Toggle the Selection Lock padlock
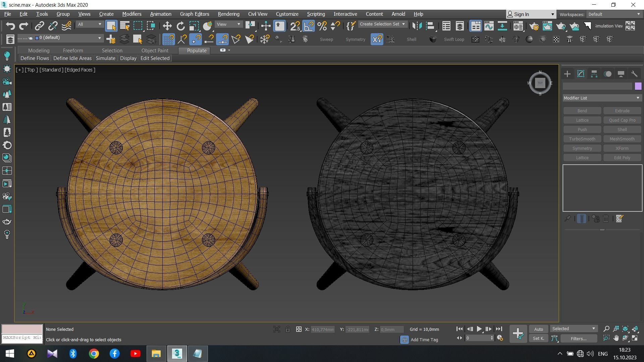The width and height of the screenshot is (644, 362). coord(288,329)
